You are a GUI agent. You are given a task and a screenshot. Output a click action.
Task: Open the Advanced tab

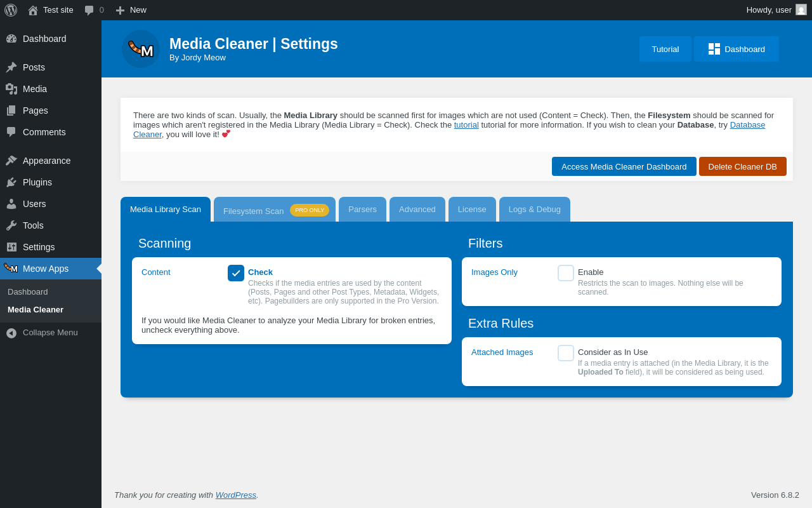(417, 210)
